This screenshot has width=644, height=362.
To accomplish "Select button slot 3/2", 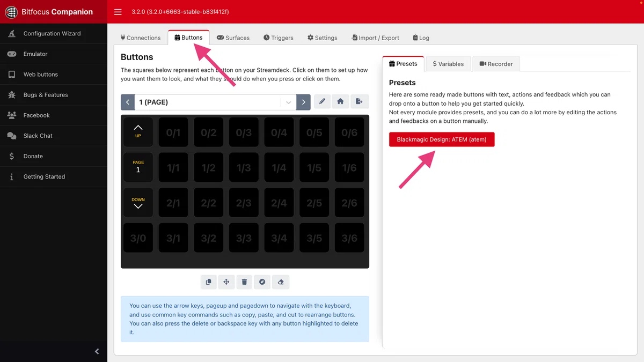I will (209, 238).
